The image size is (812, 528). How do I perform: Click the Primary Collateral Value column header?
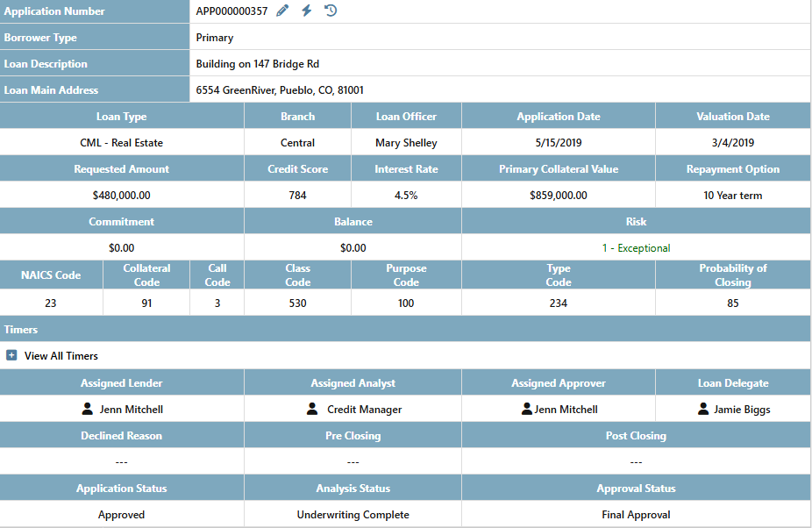coord(558,169)
